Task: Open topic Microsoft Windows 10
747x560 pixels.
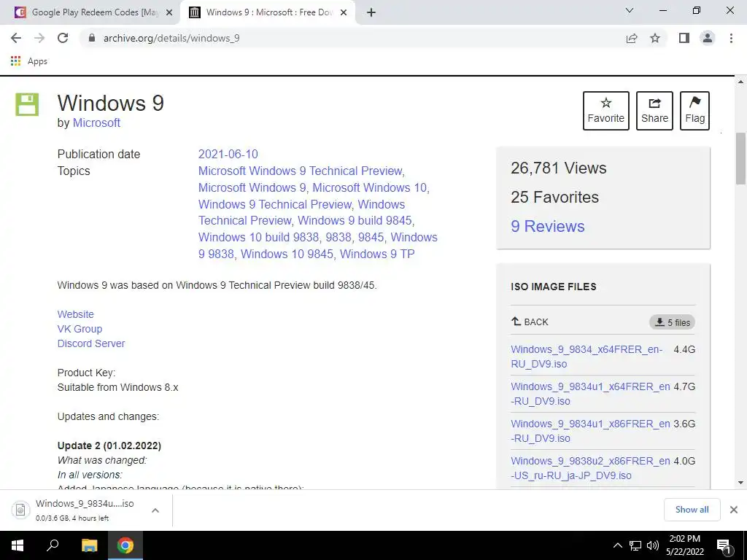Action: (370, 187)
